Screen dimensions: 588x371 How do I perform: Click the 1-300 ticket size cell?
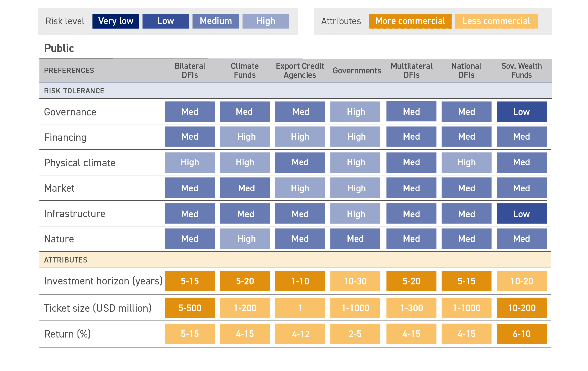411,308
